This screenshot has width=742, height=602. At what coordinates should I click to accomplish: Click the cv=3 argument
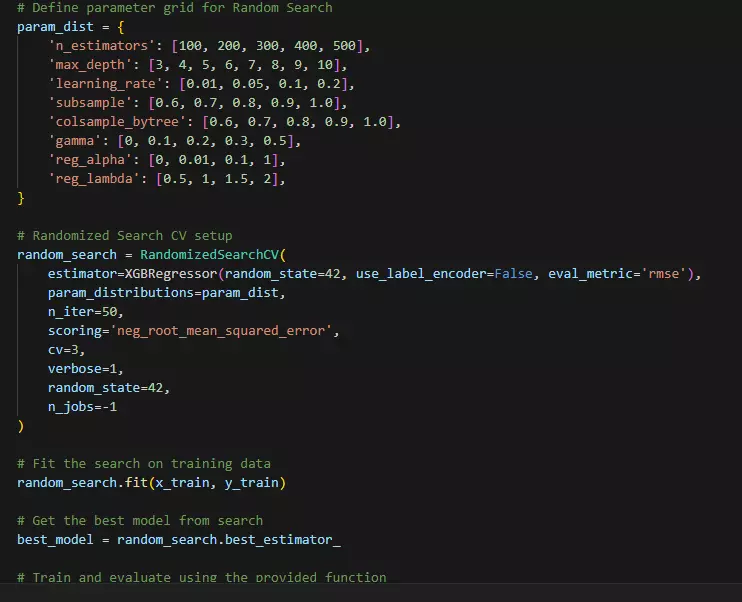tap(63, 350)
